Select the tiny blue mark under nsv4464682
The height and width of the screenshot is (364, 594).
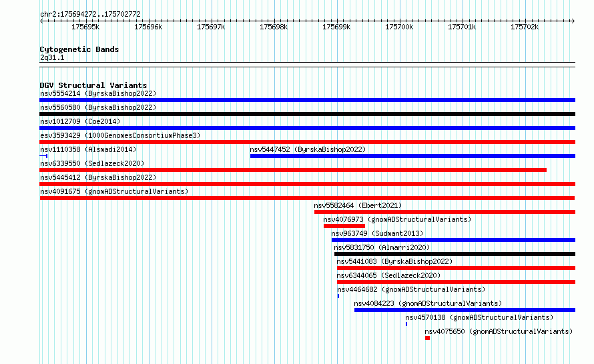coord(338,296)
